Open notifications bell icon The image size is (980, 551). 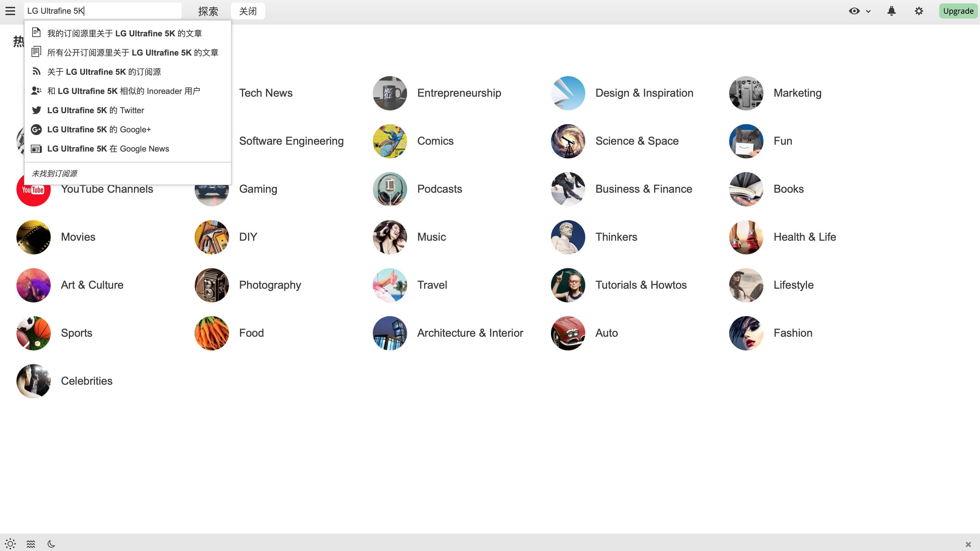click(x=891, y=11)
